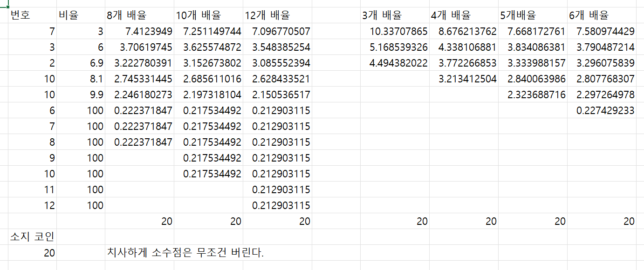Click cell containing 3.152673802
Viewport: 644px width, 270px height.
coord(209,63)
